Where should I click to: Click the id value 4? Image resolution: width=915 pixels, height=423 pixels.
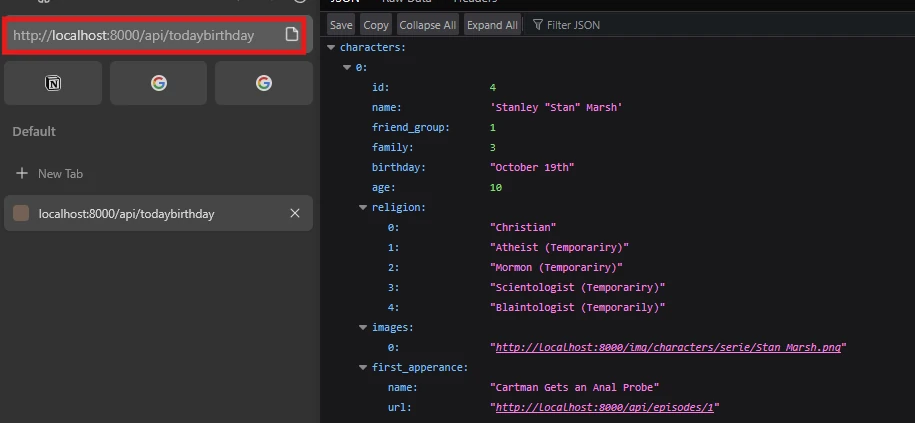pyautogui.click(x=493, y=88)
